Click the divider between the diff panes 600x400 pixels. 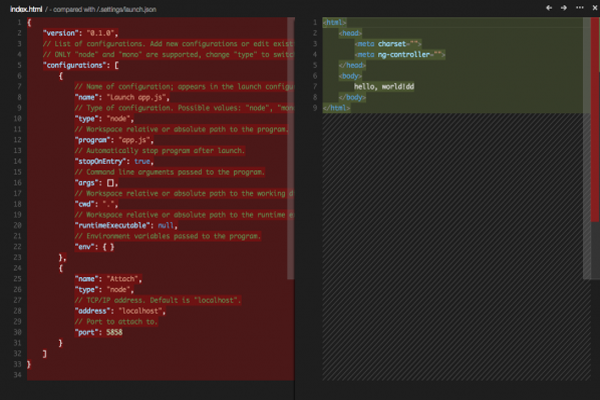point(295,200)
